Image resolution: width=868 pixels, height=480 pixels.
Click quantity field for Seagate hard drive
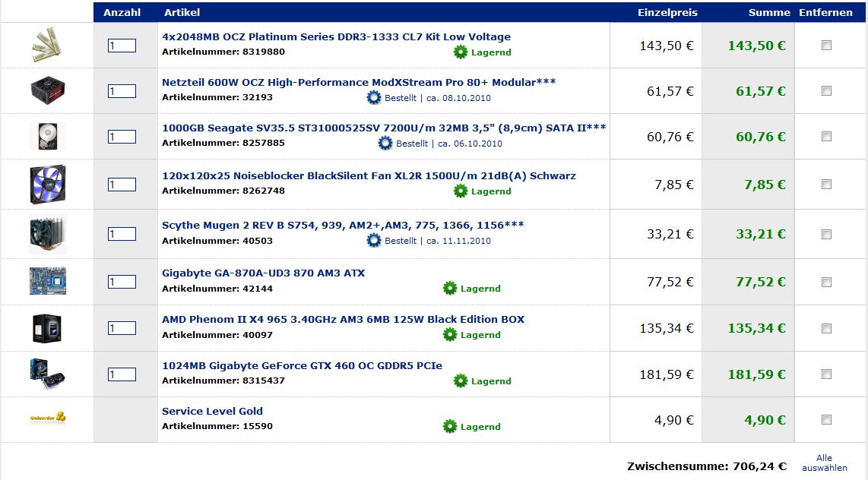[122, 136]
